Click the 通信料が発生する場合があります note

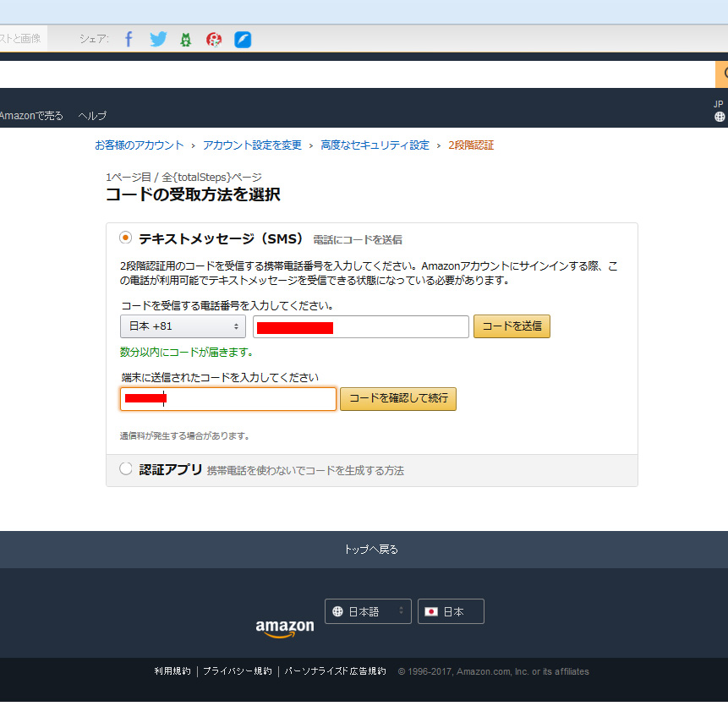pyautogui.click(x=184, y=436)
